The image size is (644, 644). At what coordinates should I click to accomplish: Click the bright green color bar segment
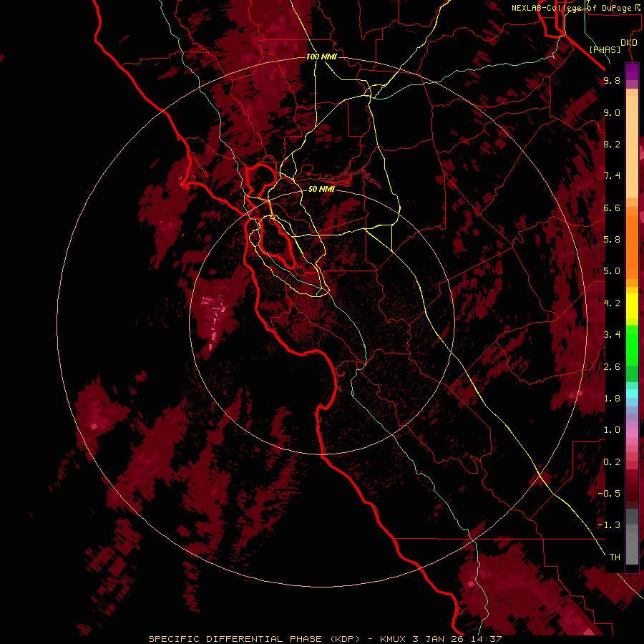(632, 347)
